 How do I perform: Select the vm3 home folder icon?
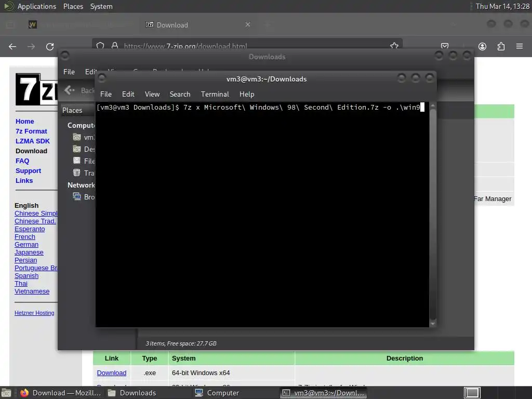point(77,137)
